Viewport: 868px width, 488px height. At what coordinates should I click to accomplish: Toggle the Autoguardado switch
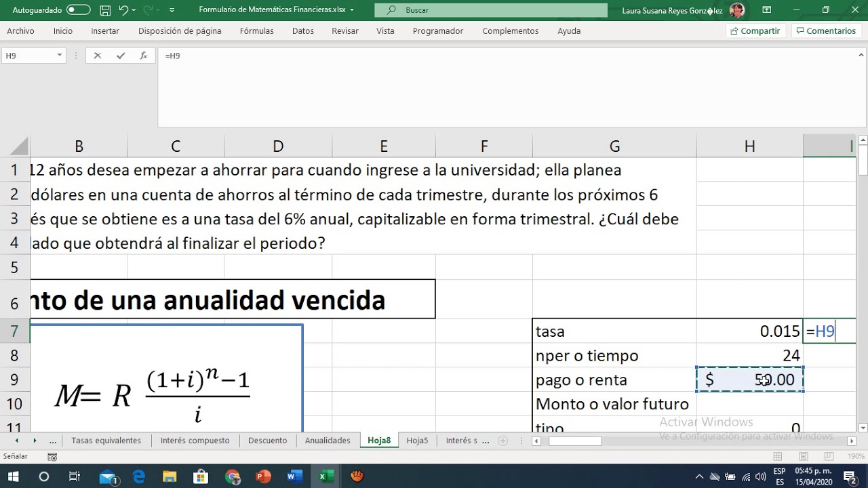[79, 10]
